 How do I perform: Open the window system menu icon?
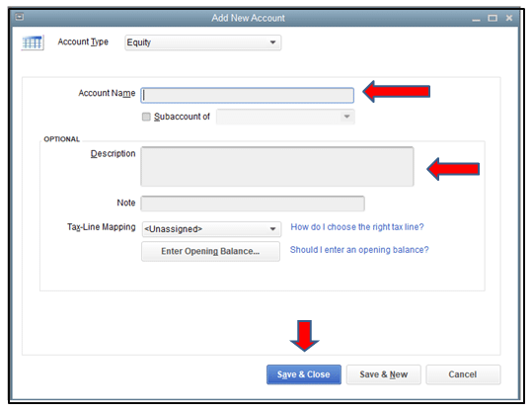tap(20, 17)
